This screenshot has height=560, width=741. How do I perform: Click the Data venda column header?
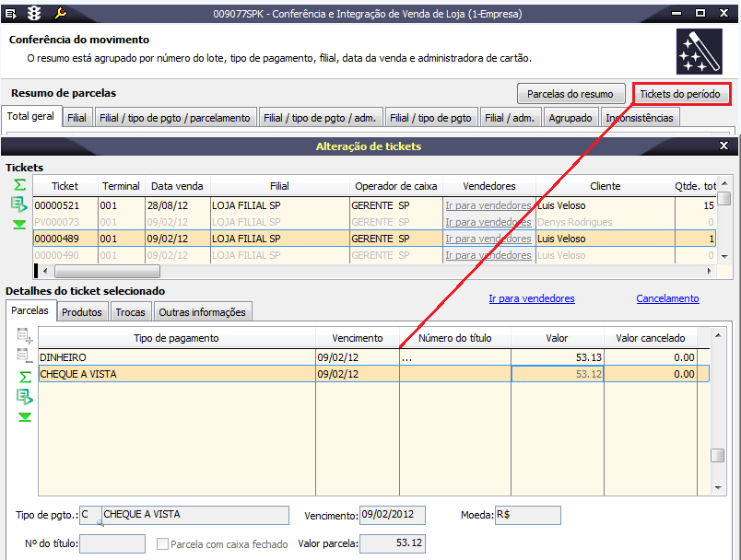(x=177, y=186)
